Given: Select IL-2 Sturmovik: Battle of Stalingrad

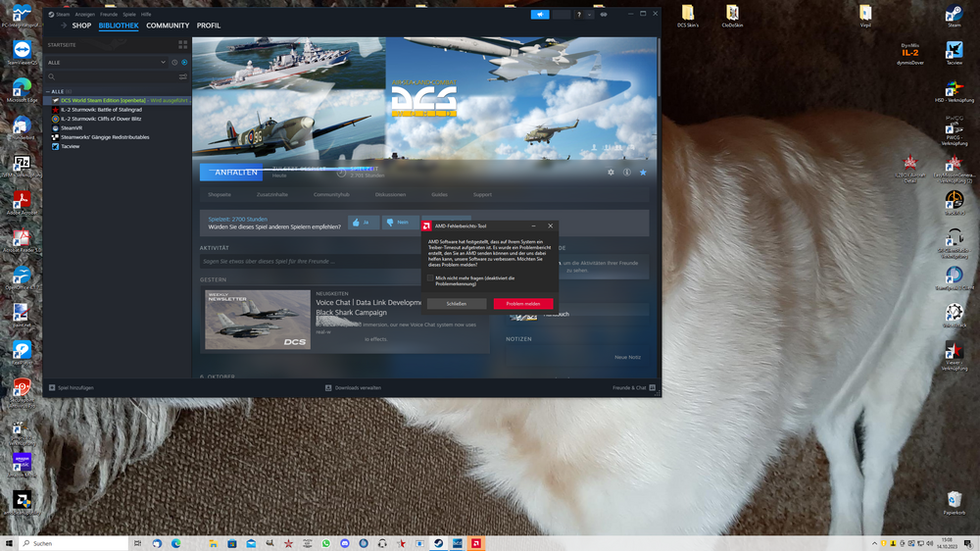Looking at the screenshot, I should click(101, 110).
